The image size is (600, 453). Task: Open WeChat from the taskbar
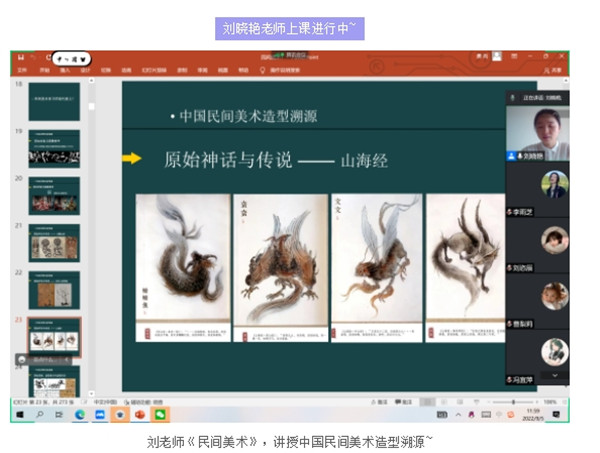point(160,415)
